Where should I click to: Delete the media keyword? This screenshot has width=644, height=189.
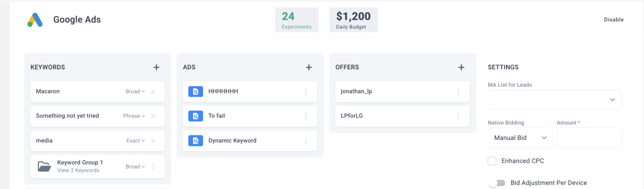pyautogui.click(x=153, y=141)
